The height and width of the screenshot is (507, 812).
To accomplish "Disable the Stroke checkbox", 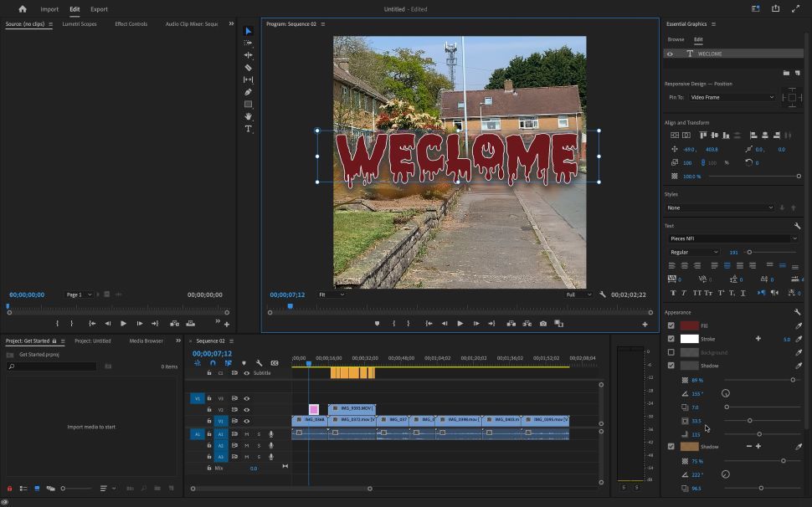I will [671, 339].
